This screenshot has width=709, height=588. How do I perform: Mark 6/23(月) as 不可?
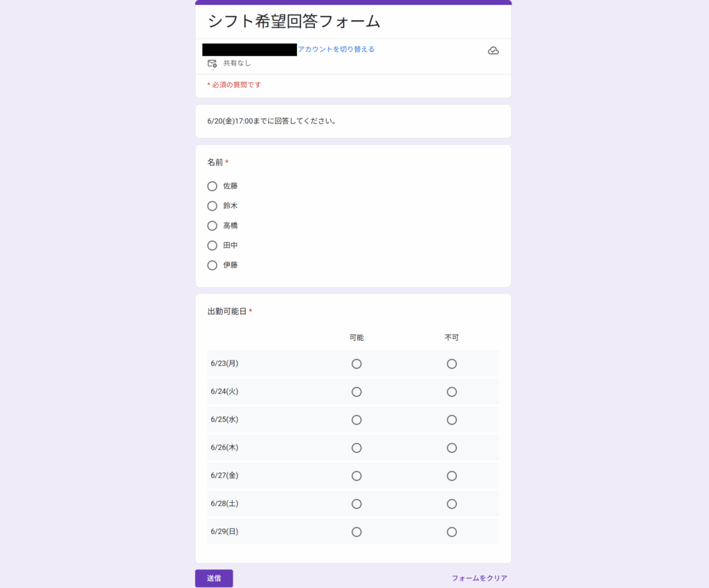click(x=451, y=364)
